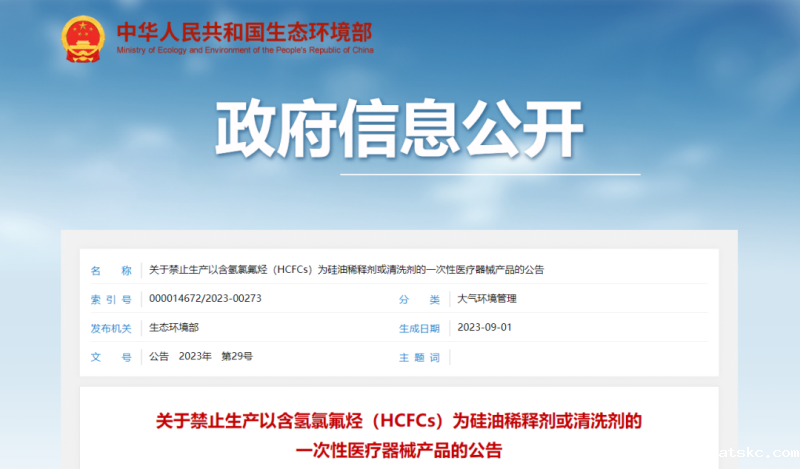This screenshot has height=469, width=800.
Task: Click the 索引号 field label
Action: click(110, 299)
